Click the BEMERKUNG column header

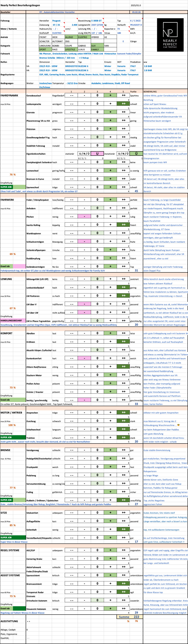[x=150, y=92]
